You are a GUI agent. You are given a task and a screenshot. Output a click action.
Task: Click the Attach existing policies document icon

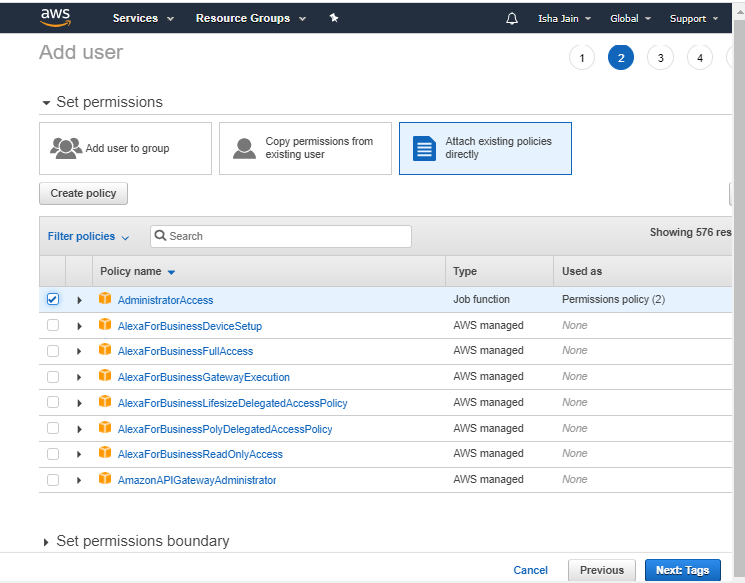424,148
